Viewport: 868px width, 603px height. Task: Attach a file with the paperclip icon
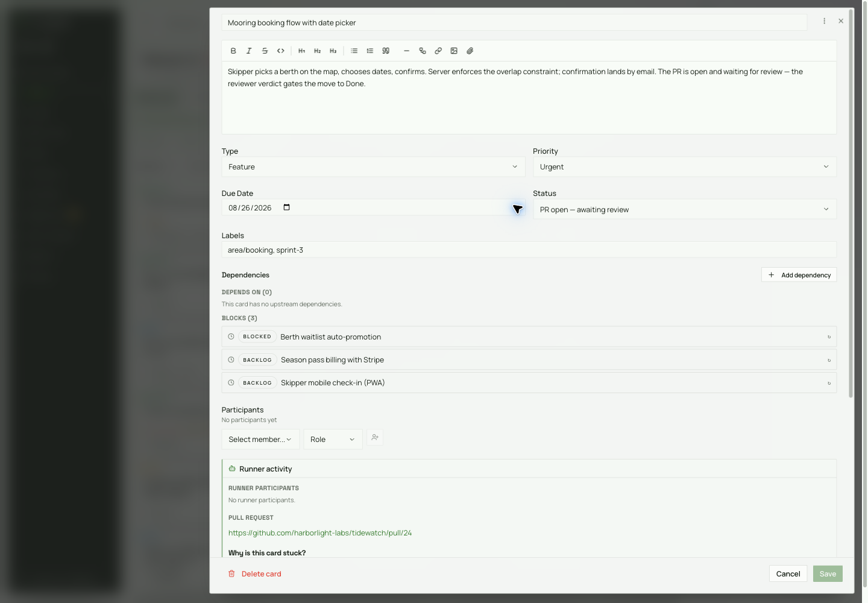tap(470, 51)
